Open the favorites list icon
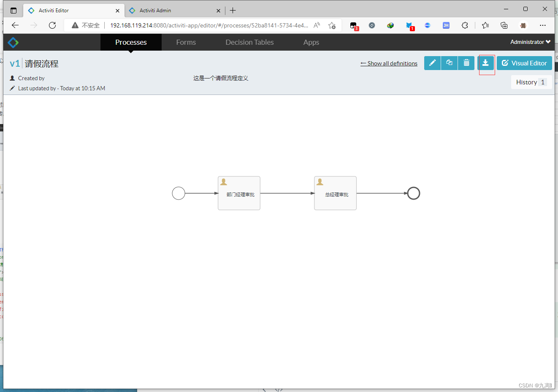Screen dimensions: 558x392 tap(485, 25)
